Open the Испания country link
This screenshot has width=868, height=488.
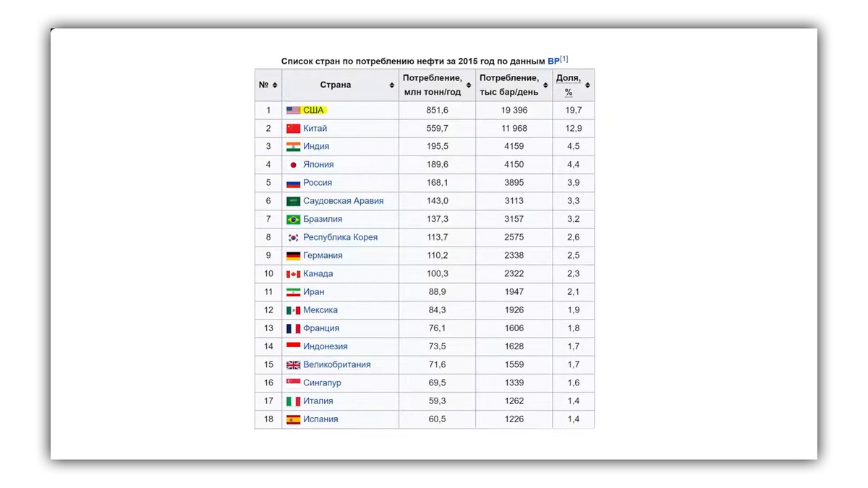pos(320,419)
